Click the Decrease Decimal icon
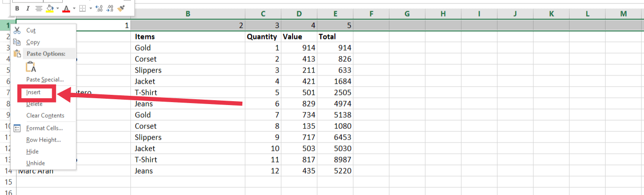644x195 pixels. (x=110, y=8)
